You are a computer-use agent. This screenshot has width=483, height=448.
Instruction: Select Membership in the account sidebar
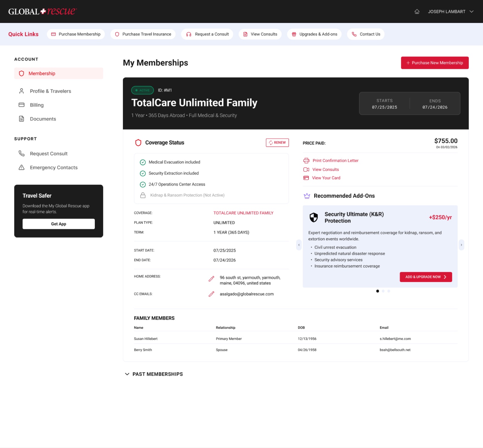click(x=59, y=73)
